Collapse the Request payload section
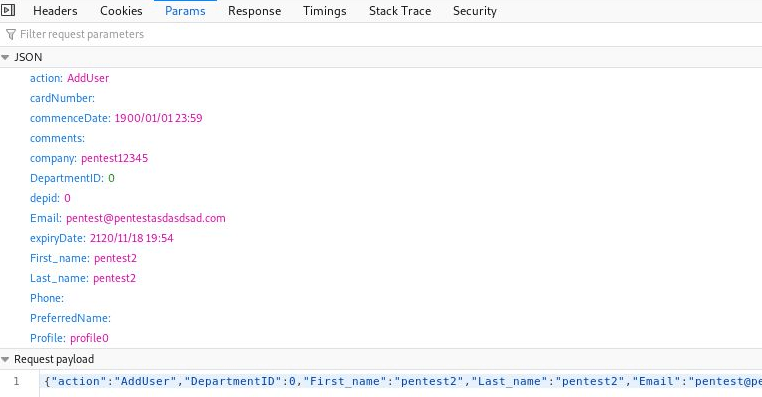Viewport: 762px width, 397px height. pos(5,360)
